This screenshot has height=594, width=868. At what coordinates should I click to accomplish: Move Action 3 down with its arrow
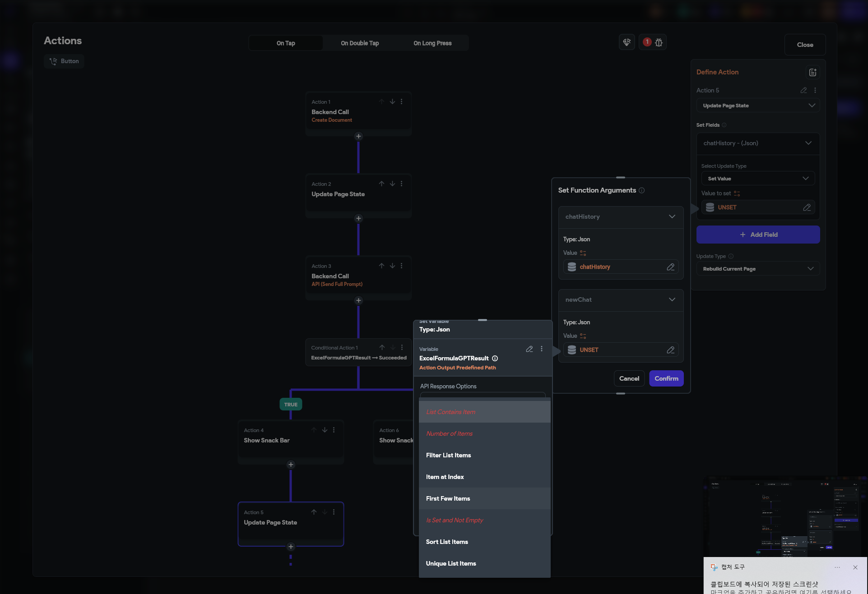[x=392, y=266]
